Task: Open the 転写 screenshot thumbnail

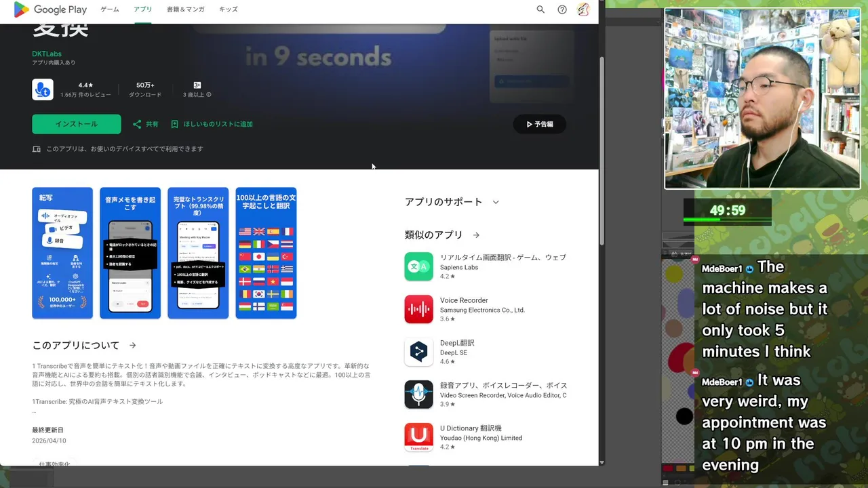Action: pos(62,253)
